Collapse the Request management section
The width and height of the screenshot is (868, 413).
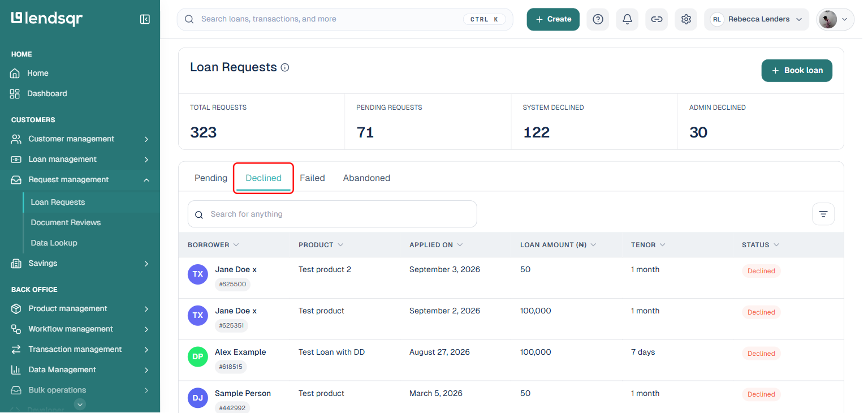coord(146,180)
